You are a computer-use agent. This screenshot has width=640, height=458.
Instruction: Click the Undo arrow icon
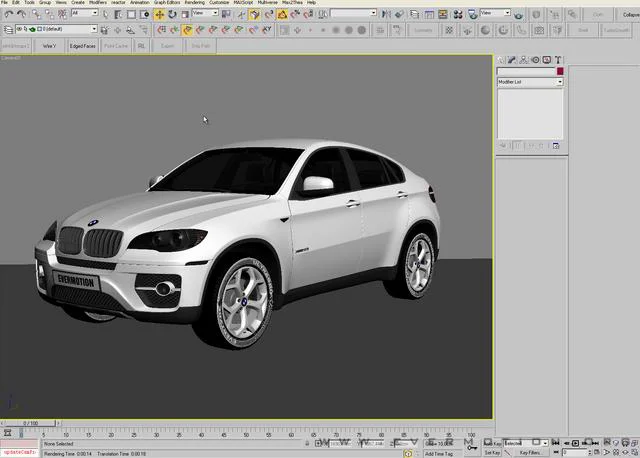(9, 15)
